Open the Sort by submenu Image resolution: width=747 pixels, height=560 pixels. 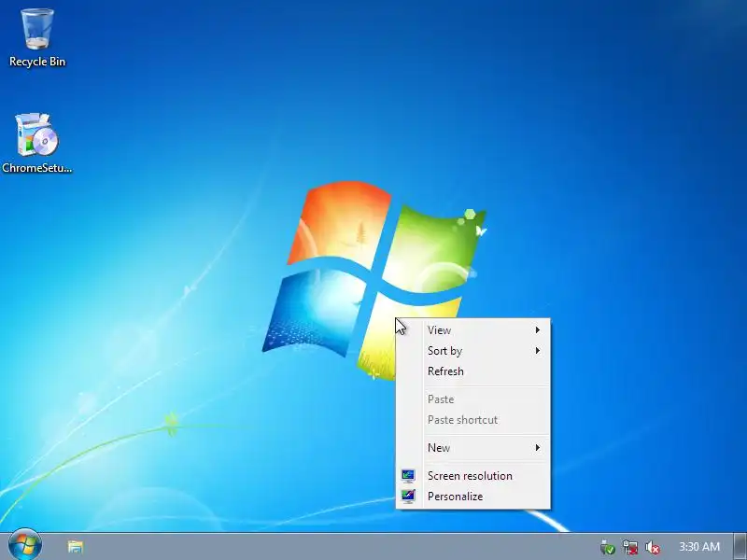[x=473, y=351]
